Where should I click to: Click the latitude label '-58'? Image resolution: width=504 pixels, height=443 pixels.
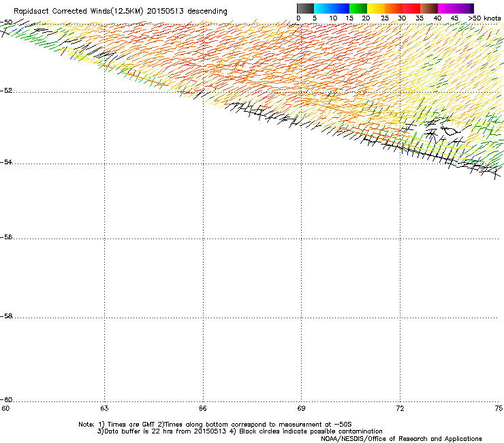click(6, 316)
